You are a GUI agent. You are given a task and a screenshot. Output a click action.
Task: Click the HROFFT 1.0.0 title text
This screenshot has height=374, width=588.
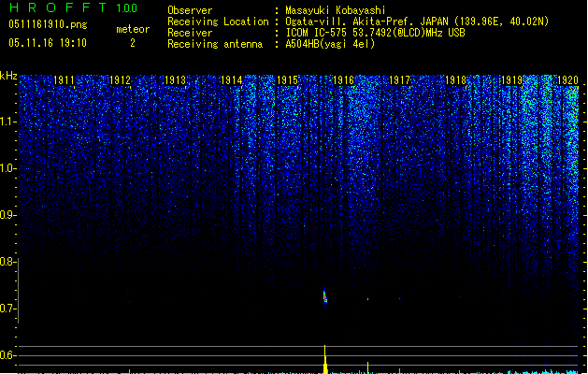pos(74,7)
